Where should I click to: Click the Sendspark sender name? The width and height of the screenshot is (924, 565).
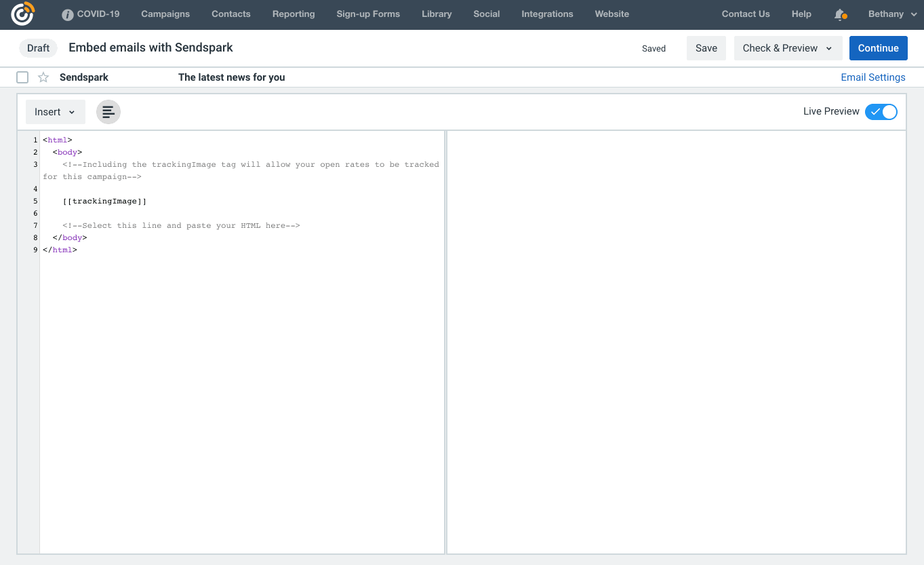click(84, 77)
